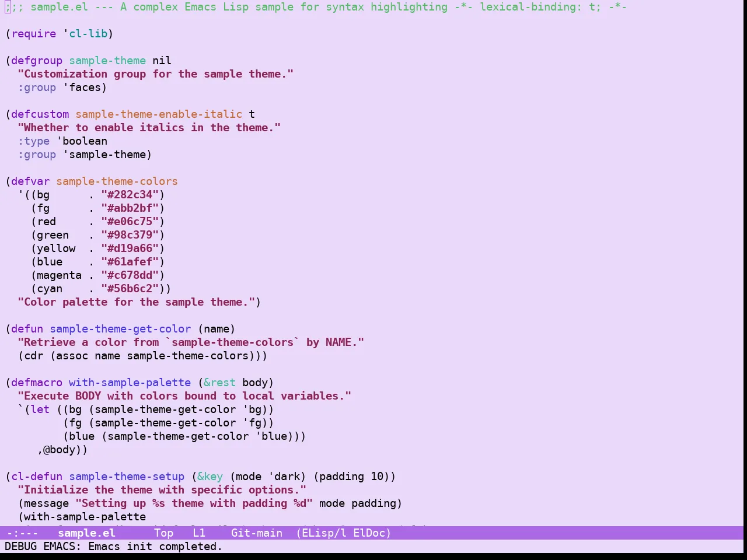
Task: Click the '&rest' keyword
Action: tap(219, 383)
